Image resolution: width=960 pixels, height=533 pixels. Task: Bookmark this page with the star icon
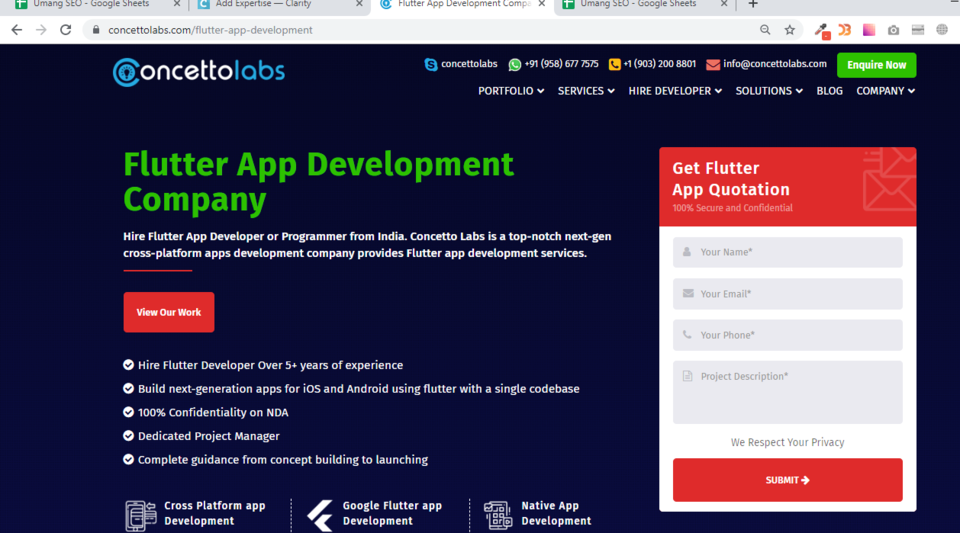[790, 30]
